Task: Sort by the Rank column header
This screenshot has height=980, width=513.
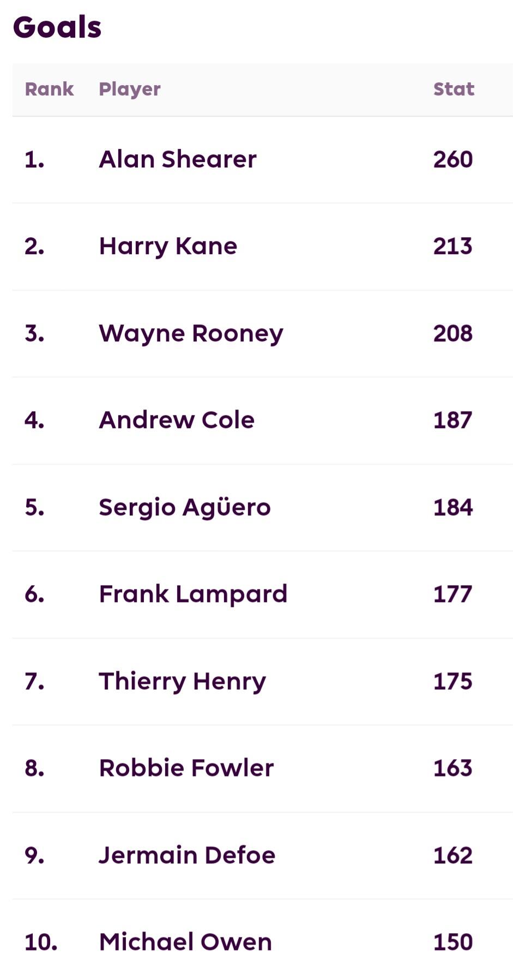Action: [49, 89]
